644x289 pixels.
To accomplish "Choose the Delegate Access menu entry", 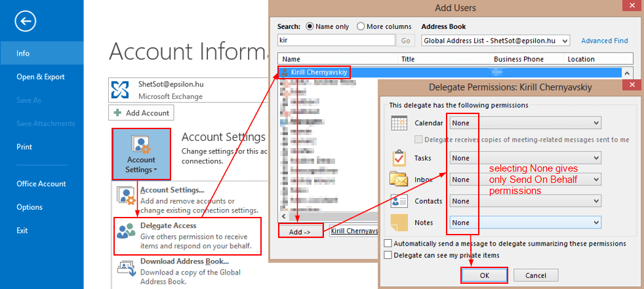I will point(188,236).
